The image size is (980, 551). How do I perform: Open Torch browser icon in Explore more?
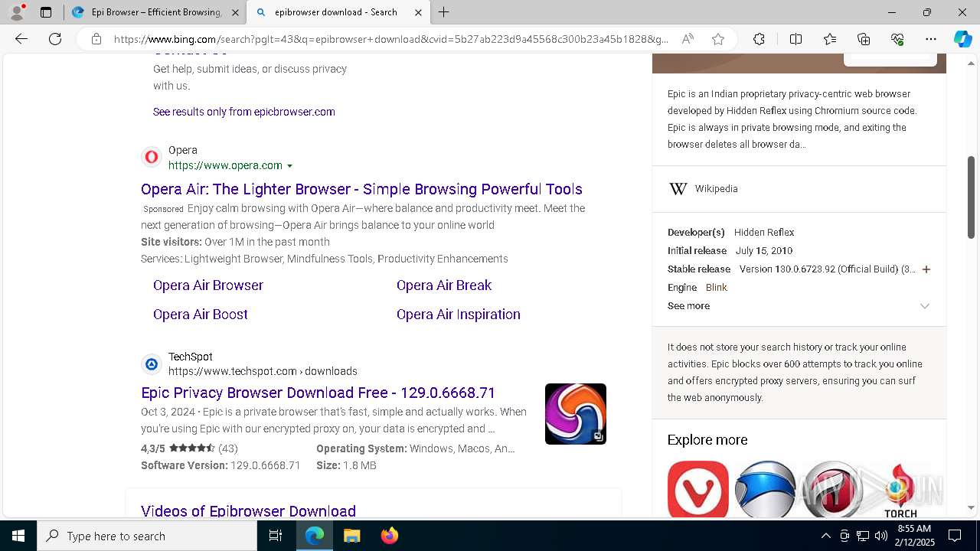[x=900, y=489]
